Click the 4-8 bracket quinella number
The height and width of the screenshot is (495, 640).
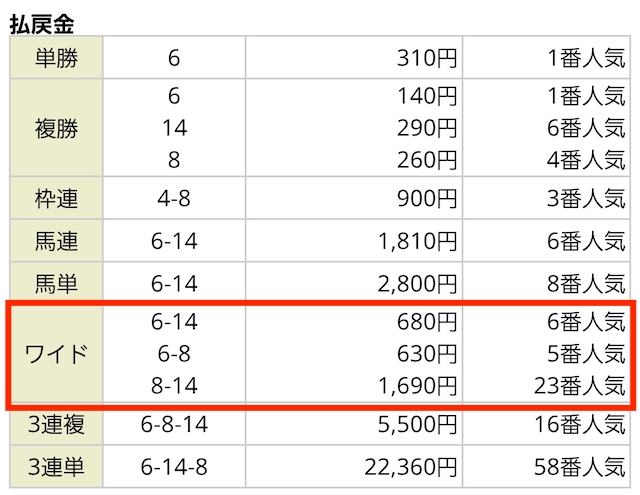click(x=174, y=199)
